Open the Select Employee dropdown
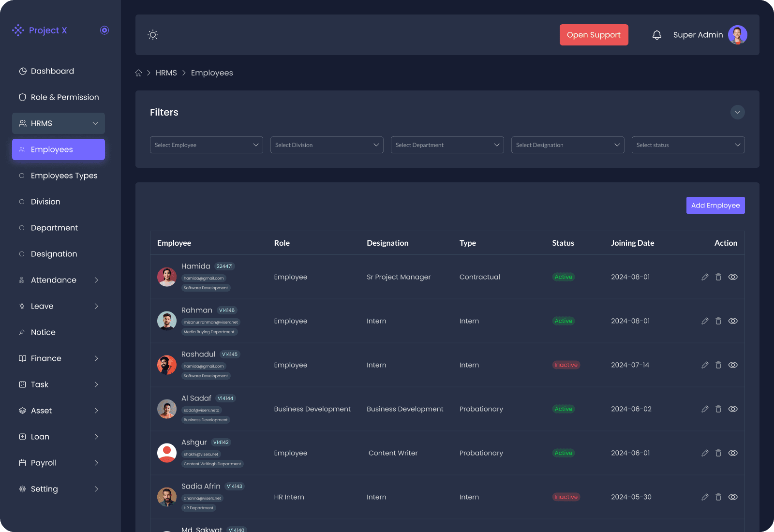Image resolution: width=774 pixels, height=532 pixels. (x=206, y=145)
